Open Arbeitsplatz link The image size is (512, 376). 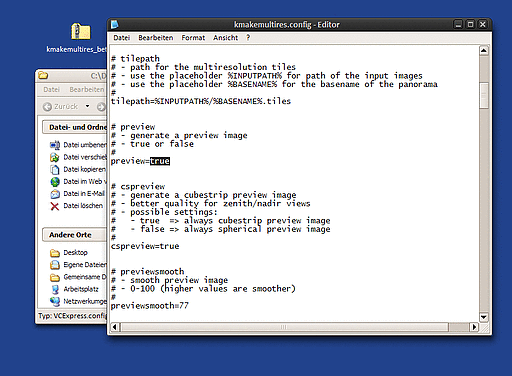[81, 289]
